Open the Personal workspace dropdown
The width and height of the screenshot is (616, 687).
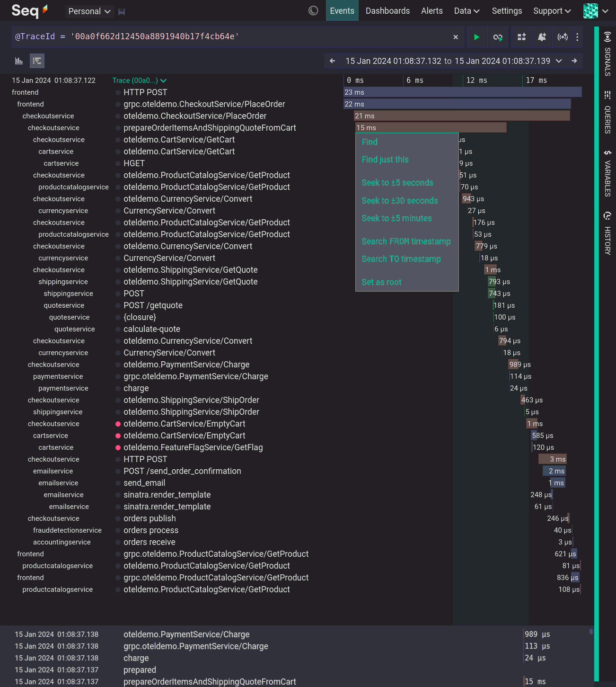coord(89,11)
